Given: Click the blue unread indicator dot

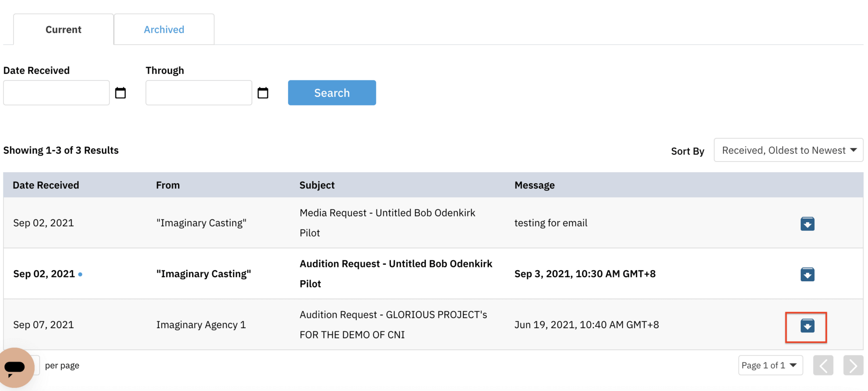Looking at the screenshot, I should click(x=81, y=274).
